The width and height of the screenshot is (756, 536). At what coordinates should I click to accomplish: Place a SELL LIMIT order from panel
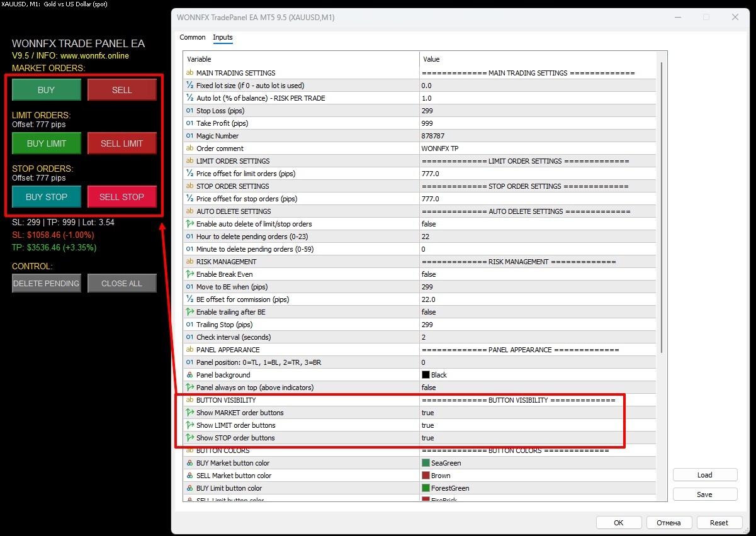click(122, 143)
